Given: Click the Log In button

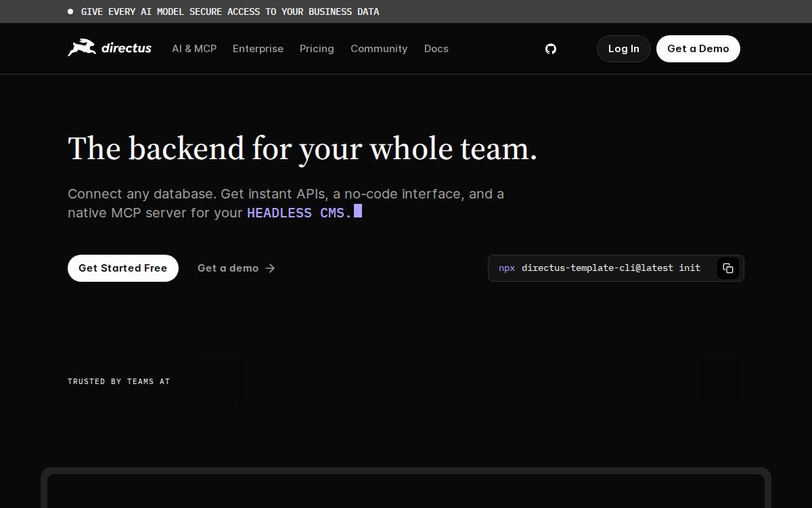Looking at the screenshot, I should click(x=623, y=49).
